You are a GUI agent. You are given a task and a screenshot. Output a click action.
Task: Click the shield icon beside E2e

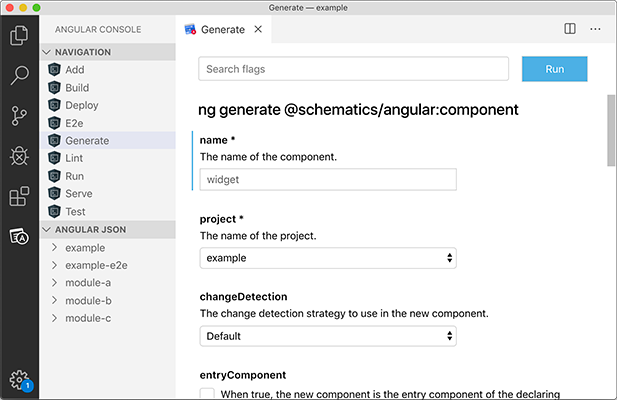click(54, 123)
